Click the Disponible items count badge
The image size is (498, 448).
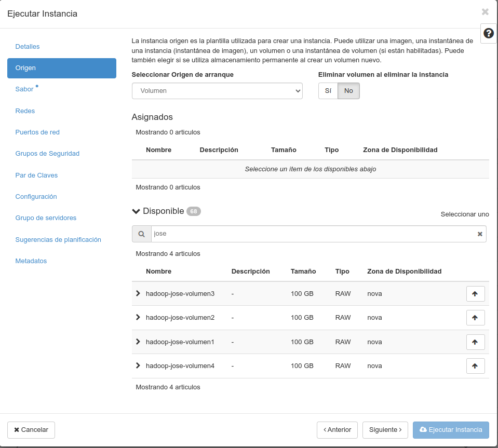(x=192, y=211)
